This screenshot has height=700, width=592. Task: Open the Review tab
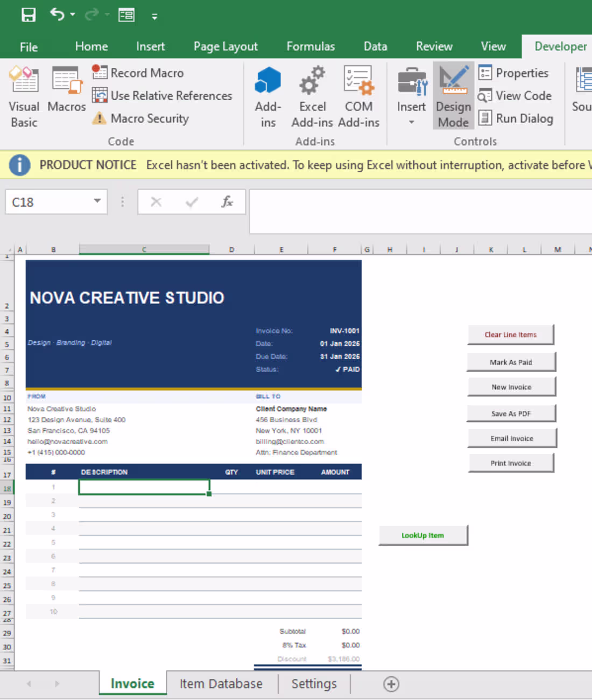[434, 47]
